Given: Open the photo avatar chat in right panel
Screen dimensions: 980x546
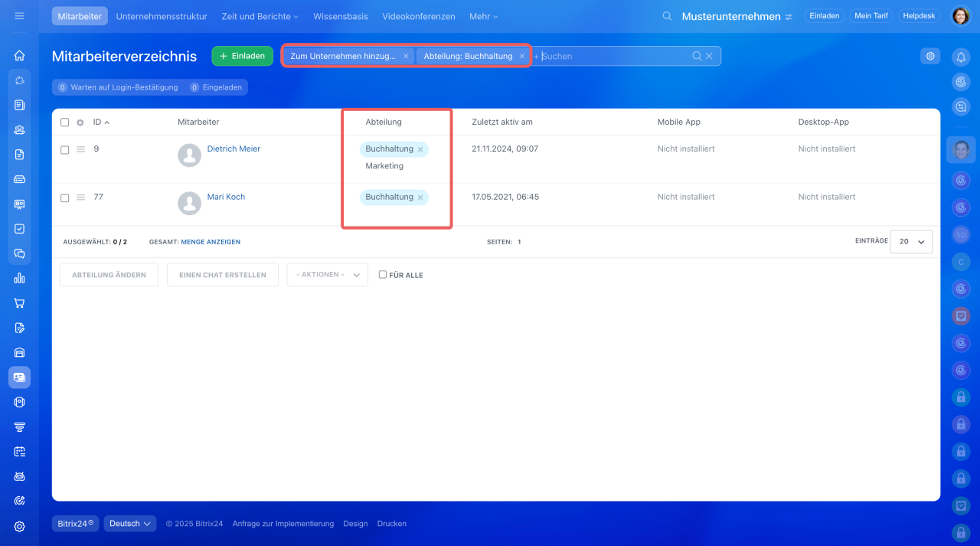Looking at the screenshot, I should 961,149.
